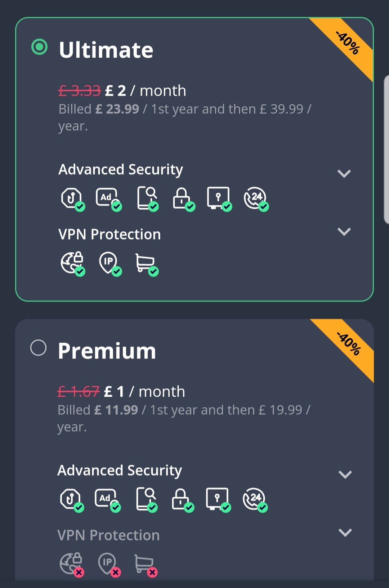Expand VPN Protection in the Premium plan
389x588 pixels.
[x=345, y=533]
